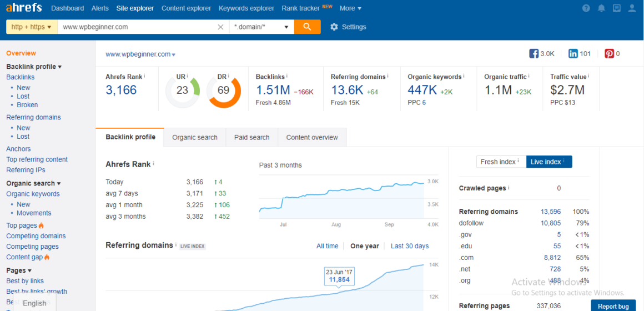The image size is (644, 311).
Task: Switch chart range to One year
Action: (x=364, y=246)
